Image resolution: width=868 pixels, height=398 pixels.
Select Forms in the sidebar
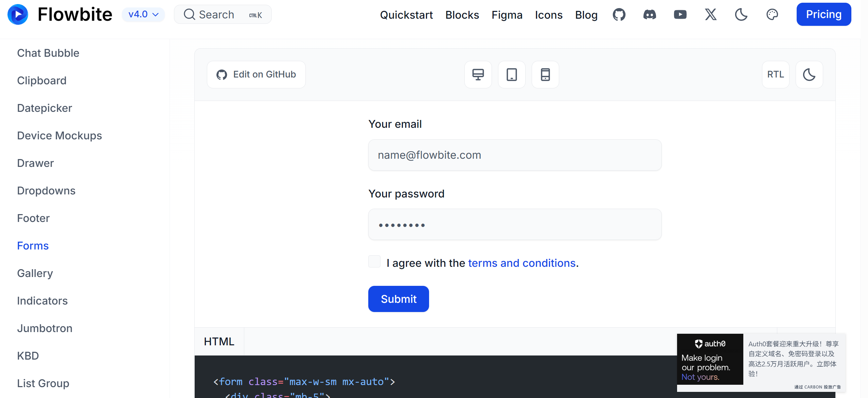pyautogui.click(x=33, y=246)
